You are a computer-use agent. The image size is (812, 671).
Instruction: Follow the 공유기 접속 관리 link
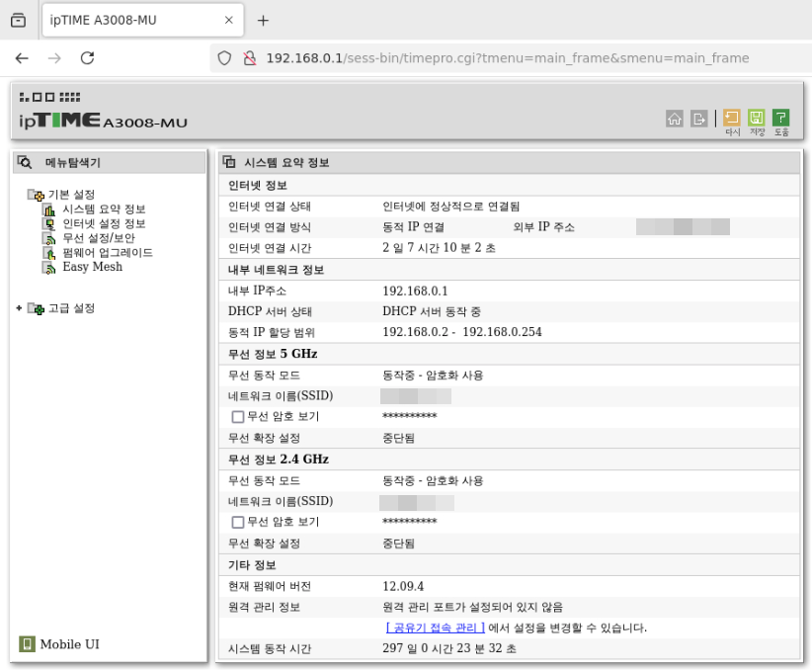coord(435,628)
